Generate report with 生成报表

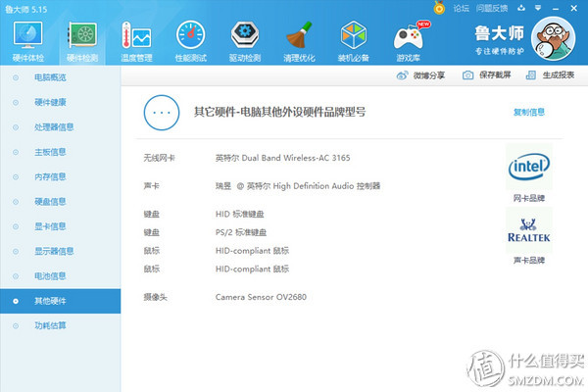552,75
